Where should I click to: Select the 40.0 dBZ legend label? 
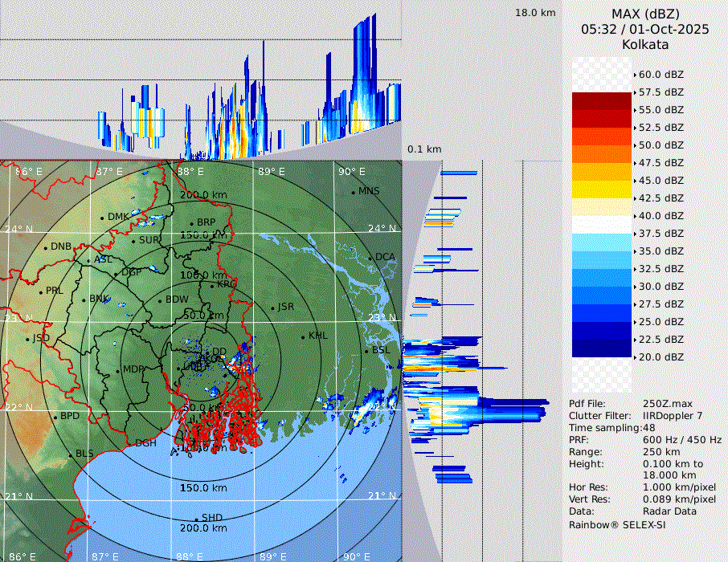coord(660,215)
